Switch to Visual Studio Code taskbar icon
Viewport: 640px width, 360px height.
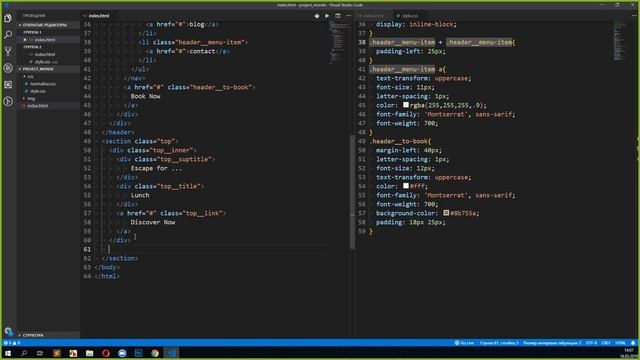pos(171,353)
